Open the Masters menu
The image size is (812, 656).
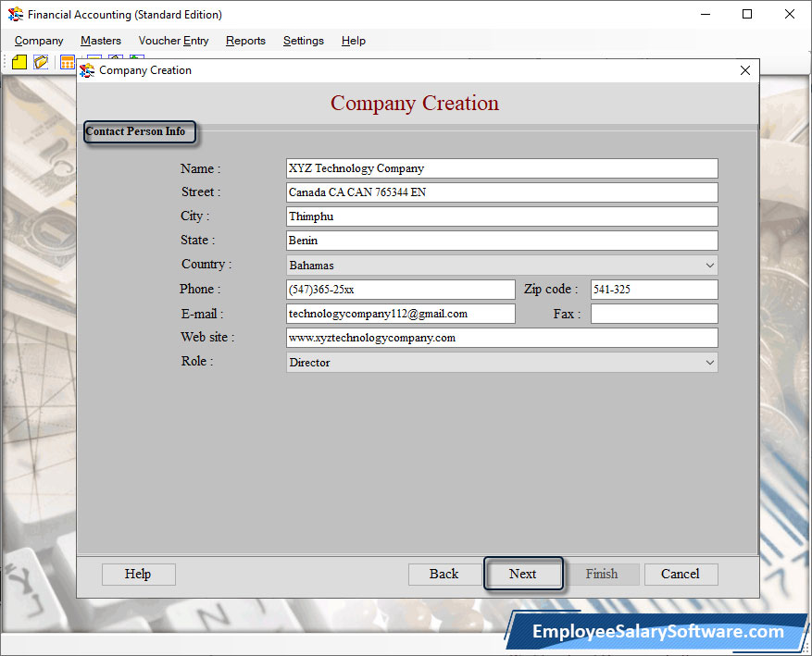100,41
